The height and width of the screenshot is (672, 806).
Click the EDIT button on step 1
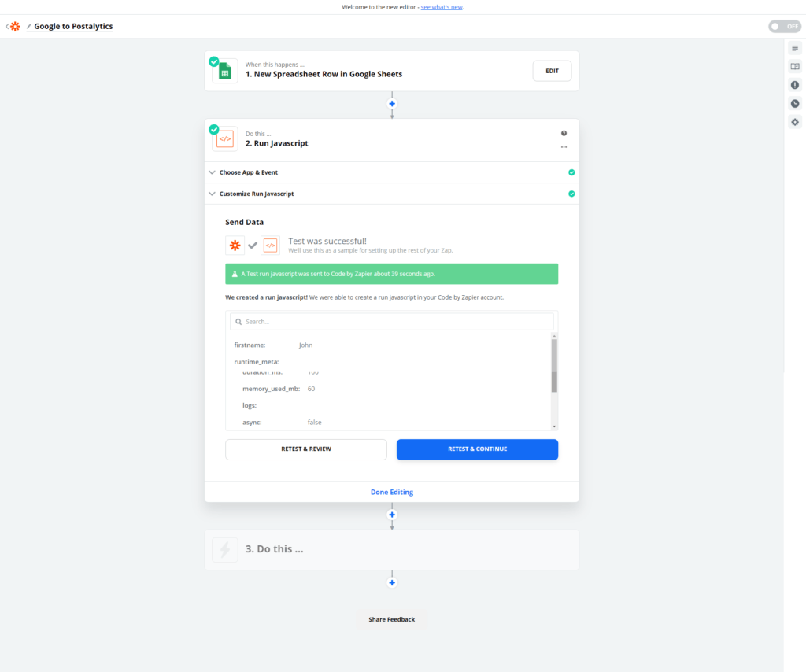(552, 71)
